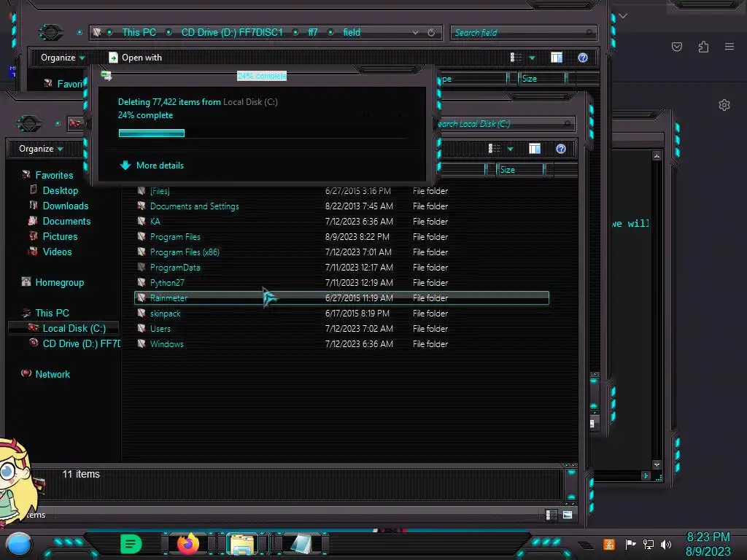The width and height of the screenshot is (747, 560).
Task: Click This PC in address breadcrumb
Action: (x=139, y=32)
